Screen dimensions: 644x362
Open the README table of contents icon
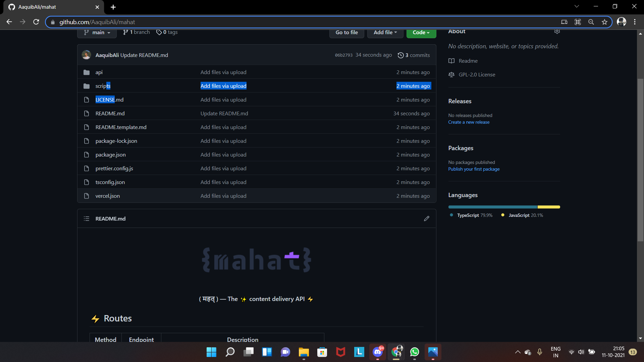(x=87, y=219)
